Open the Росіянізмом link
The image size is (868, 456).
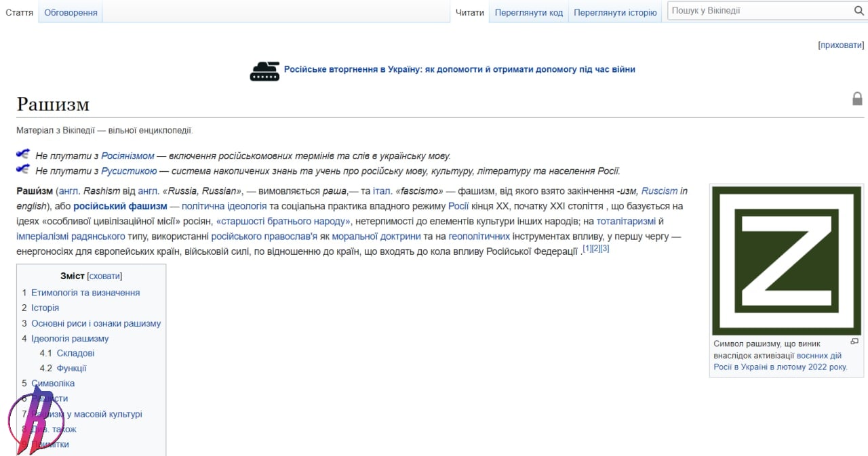click(x=127, y=155)
